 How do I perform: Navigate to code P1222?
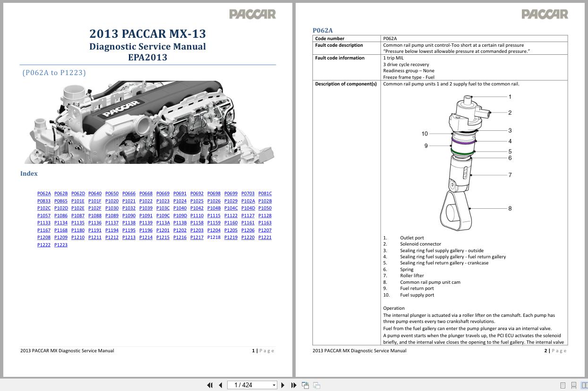click(44, 245)
